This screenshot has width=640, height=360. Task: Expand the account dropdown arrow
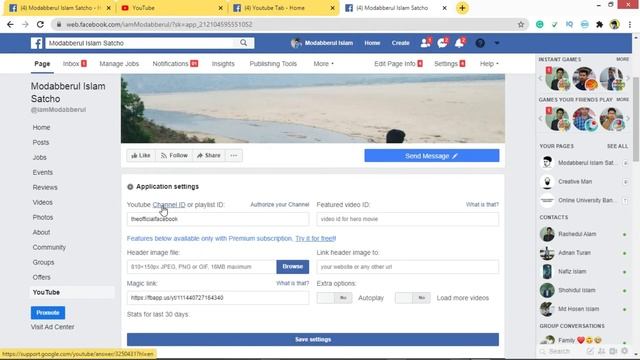[497, 43]
